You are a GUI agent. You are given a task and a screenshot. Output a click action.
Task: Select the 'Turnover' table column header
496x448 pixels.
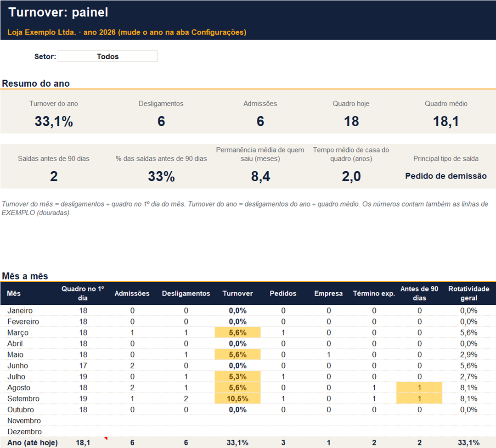[x=237, y=293]
